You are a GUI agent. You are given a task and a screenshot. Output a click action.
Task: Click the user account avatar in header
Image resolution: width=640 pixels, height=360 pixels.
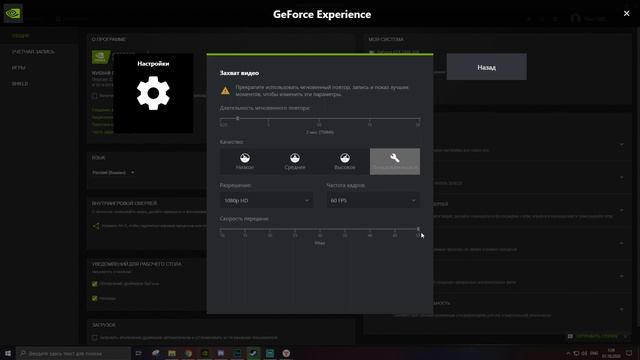pyautogui.click(x=576, y=18)
